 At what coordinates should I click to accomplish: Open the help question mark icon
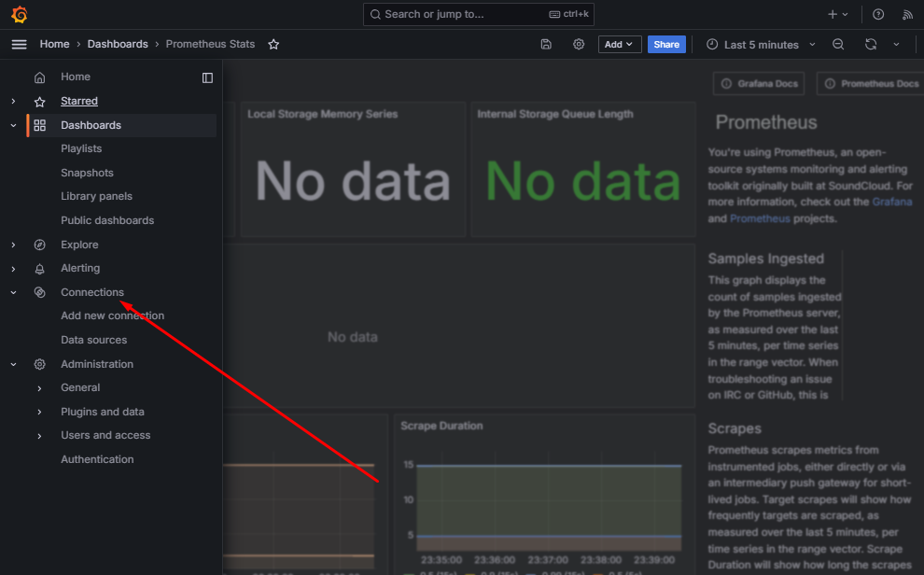pos(878,14)
